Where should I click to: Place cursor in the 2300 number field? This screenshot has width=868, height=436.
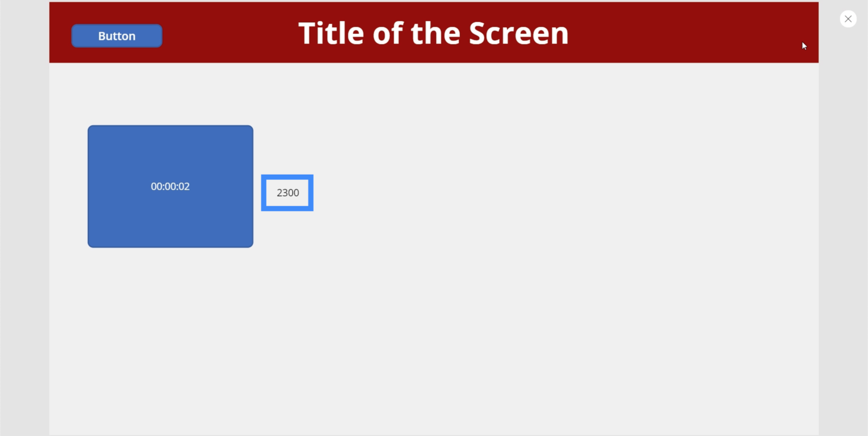[x=287, y=193]
